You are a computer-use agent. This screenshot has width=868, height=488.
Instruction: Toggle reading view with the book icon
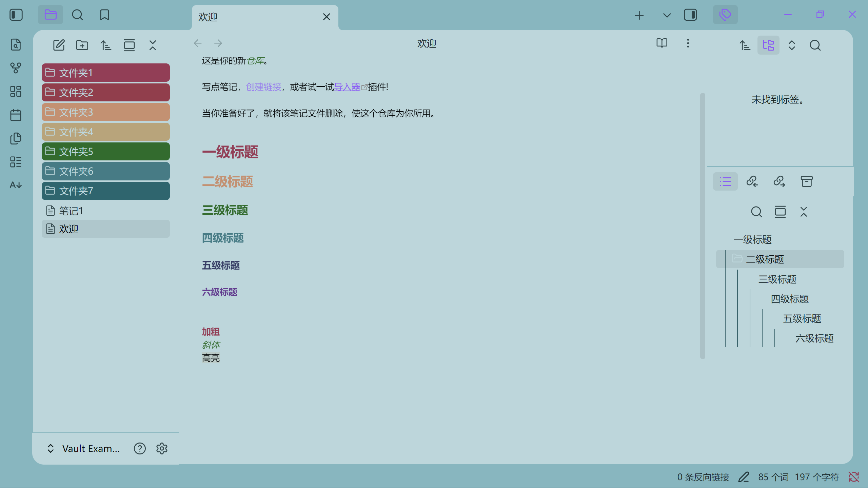(662, 43)
